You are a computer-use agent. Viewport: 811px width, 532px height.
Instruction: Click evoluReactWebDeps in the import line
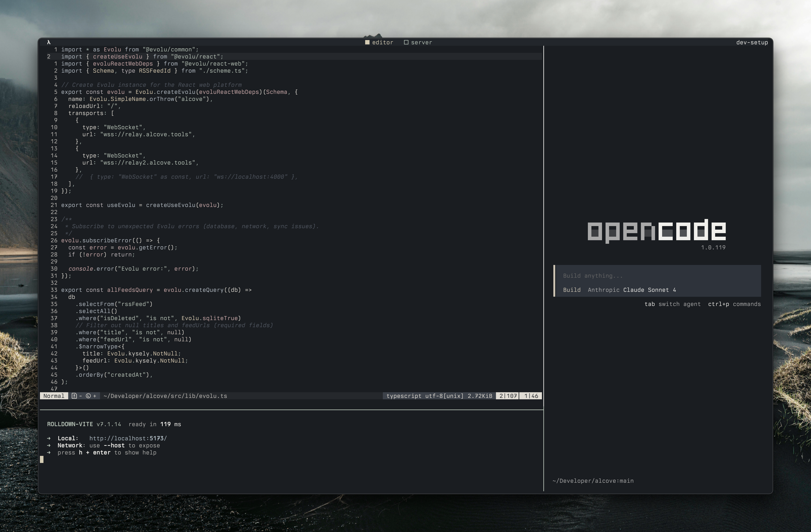tap(123, 64)
